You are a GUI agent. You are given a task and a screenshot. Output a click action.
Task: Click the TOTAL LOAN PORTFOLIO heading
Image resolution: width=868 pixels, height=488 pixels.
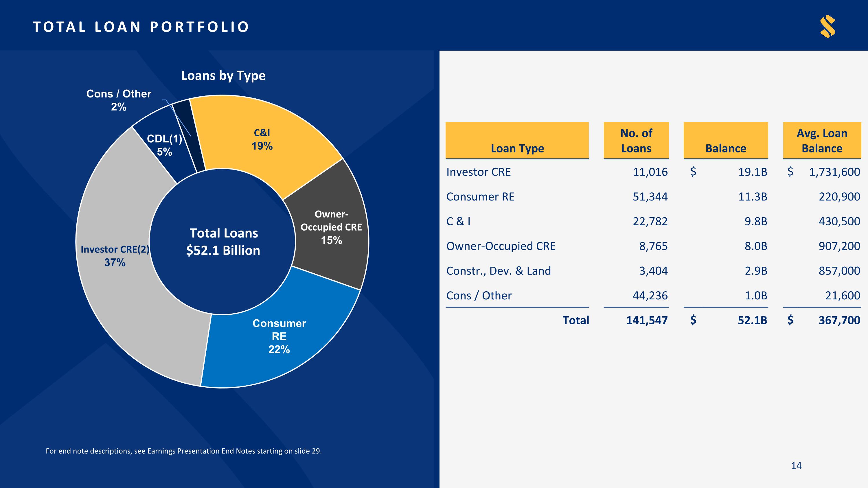(141, 27)
